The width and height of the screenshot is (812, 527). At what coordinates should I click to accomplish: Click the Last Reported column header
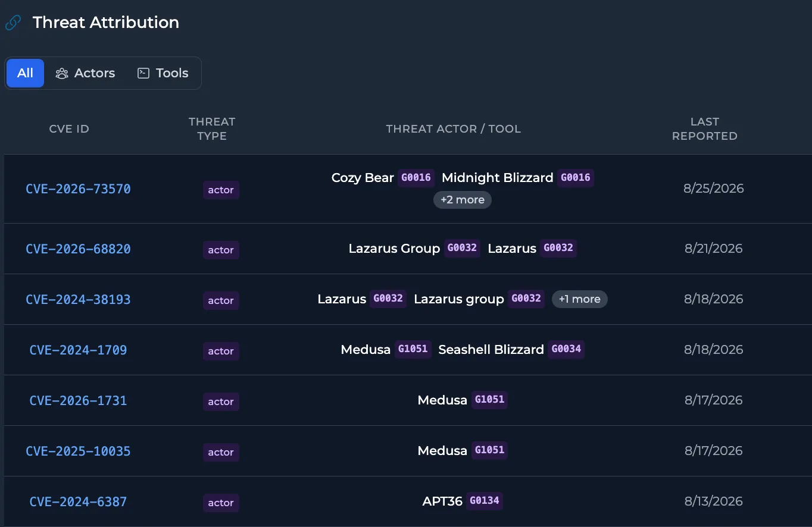(705, 129)
